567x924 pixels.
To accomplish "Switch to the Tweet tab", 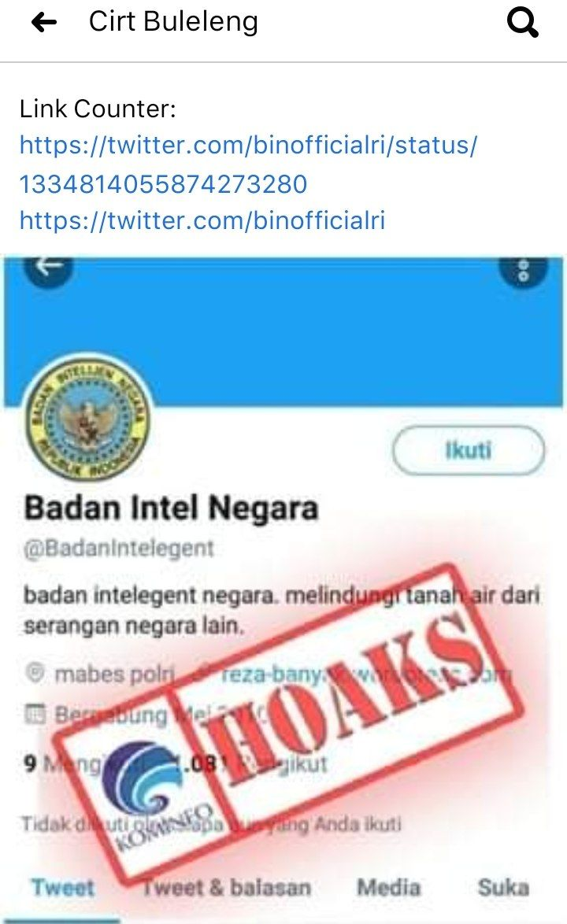I will (62, 887).
